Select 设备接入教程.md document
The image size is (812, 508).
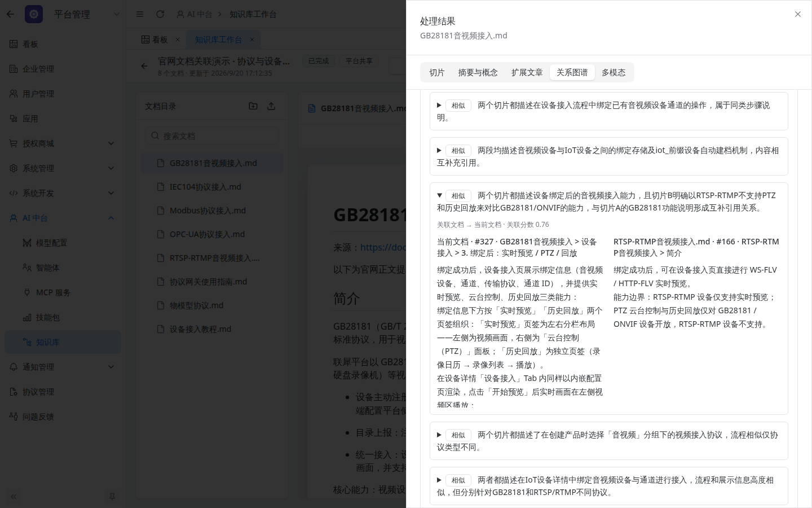coord(212,329)
